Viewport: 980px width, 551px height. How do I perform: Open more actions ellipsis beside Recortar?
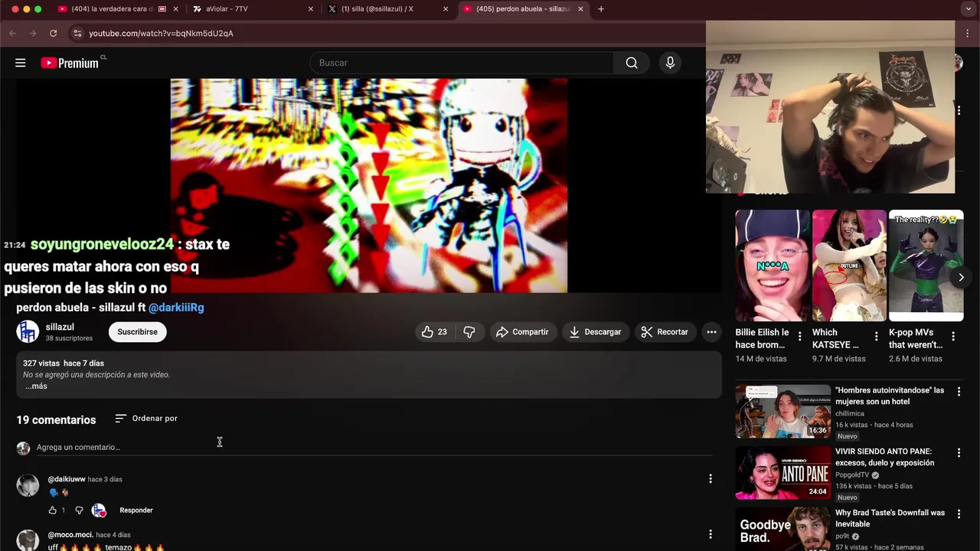711,332
